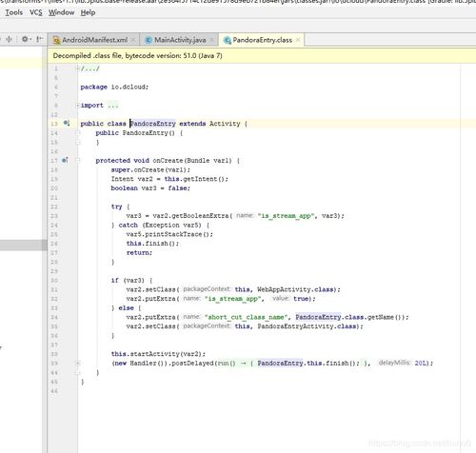This screenshot has height=453, width=476.
Task: Click the fold end marker on line 44
Action: (78, 373)
